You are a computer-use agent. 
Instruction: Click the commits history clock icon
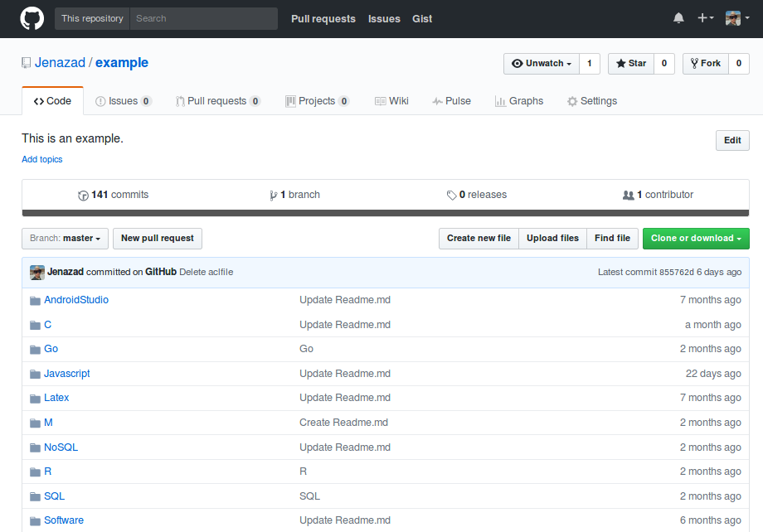coord(83,196)
